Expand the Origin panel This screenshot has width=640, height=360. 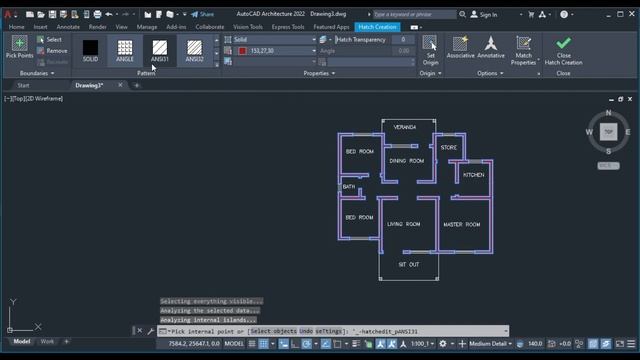431,73
